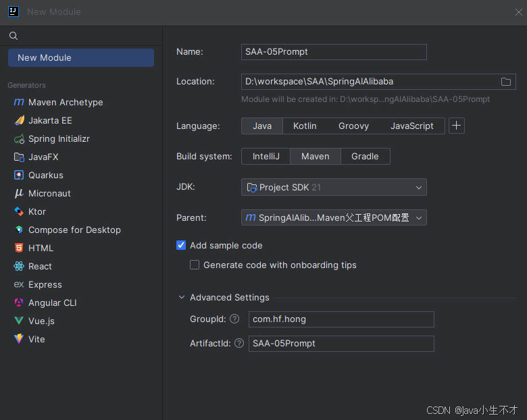Open ArtifactId help question mark
This screenshot has width=527, height=420.
point(239,344)
